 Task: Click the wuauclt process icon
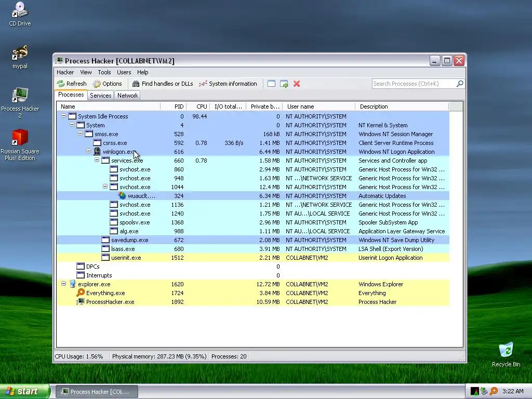pyautogui.click(x=122, y=195)
